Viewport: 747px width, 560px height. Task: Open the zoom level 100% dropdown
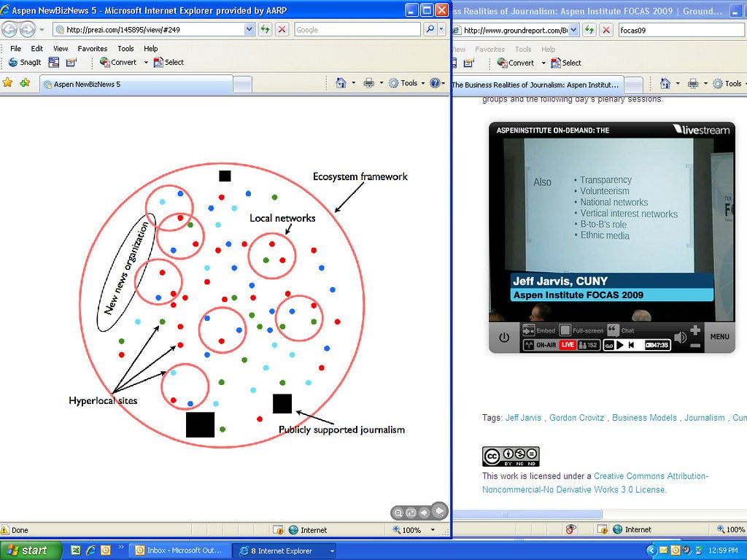pos(433,530)
